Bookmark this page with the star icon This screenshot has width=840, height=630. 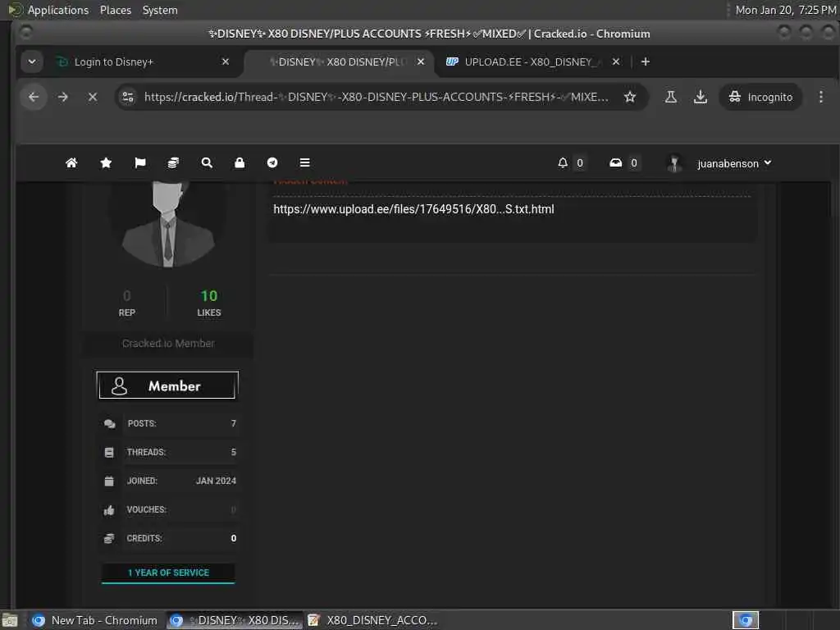click(630, 97)
